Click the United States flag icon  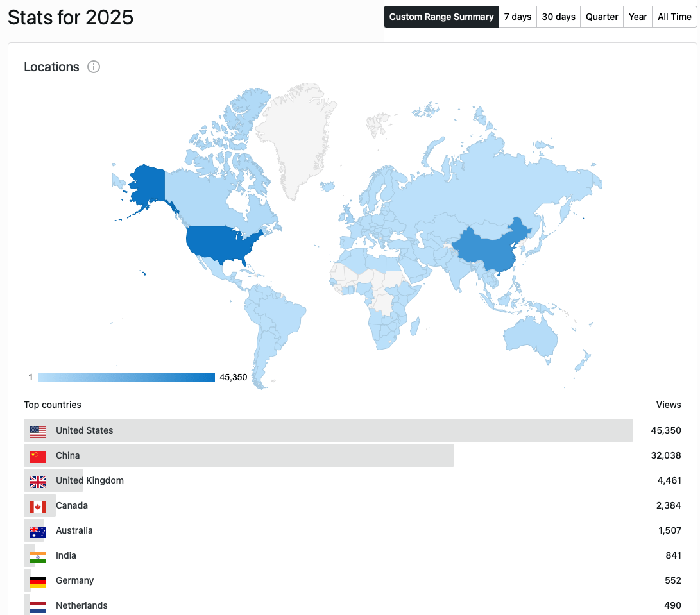coord(38,432)
